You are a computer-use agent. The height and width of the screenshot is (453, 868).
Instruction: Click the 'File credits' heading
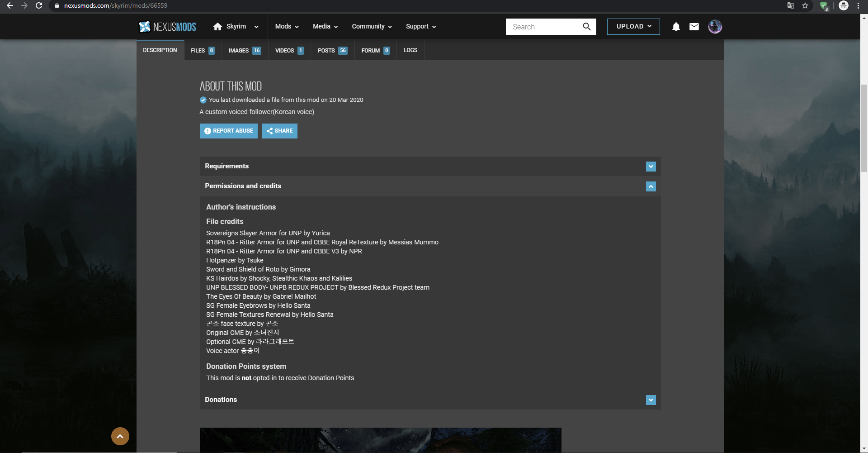click(225, 222)
